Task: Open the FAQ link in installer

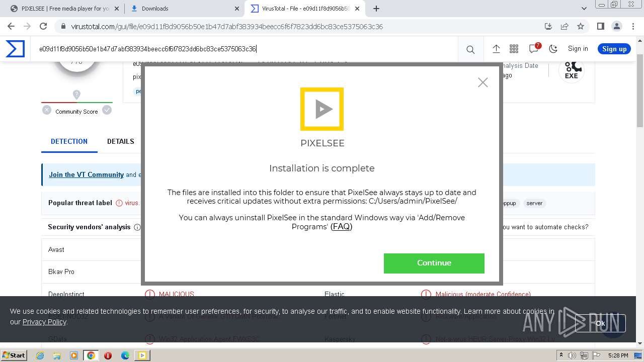Action: (x=341, y=227)
